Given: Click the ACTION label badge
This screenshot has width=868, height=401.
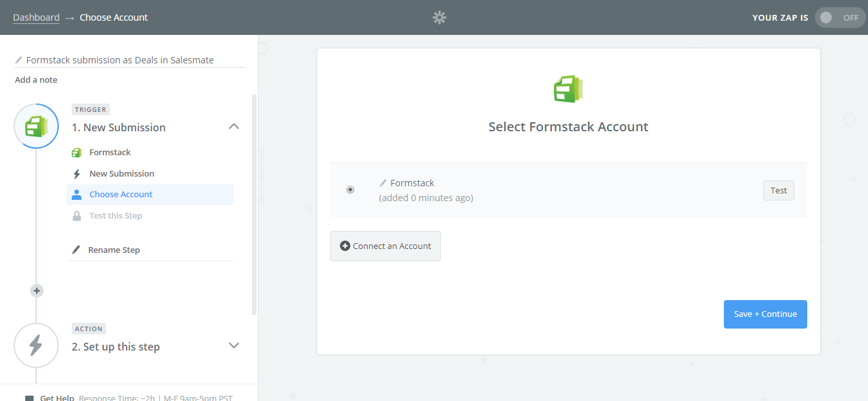Looking at the screenshot, I should tap(89, 329).
